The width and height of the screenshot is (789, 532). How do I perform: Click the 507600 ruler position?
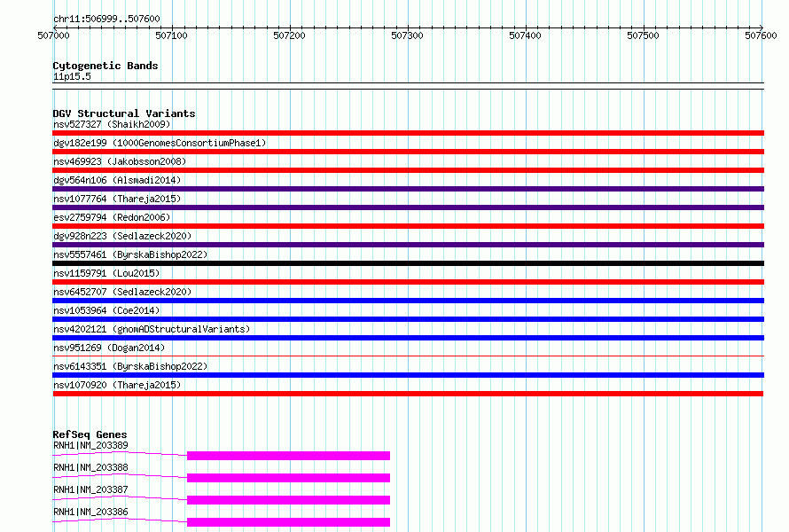(761, 35)
